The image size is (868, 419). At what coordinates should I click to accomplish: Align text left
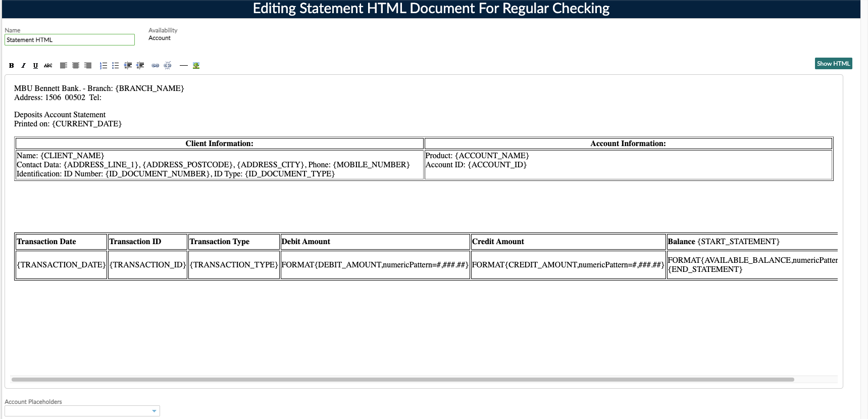pos(63,65)
